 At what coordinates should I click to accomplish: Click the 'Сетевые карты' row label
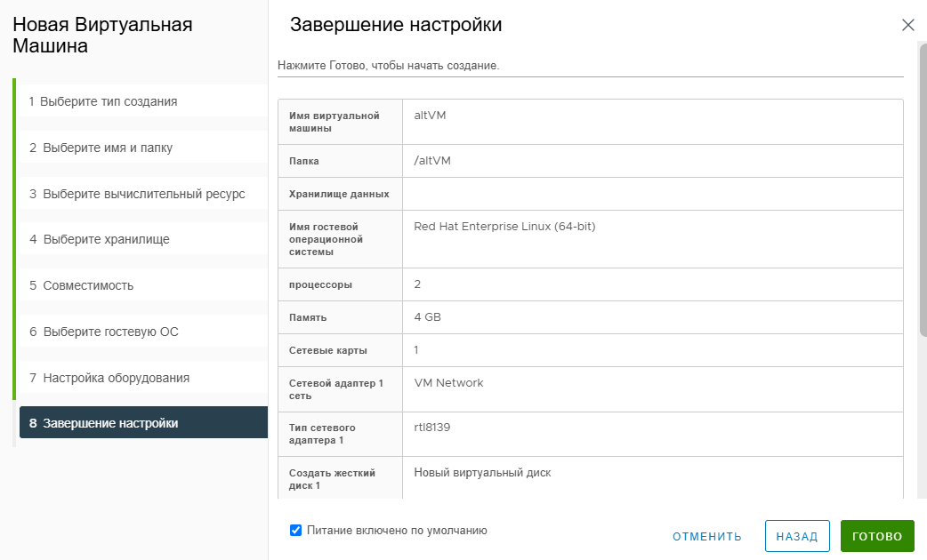coord(328,349)
